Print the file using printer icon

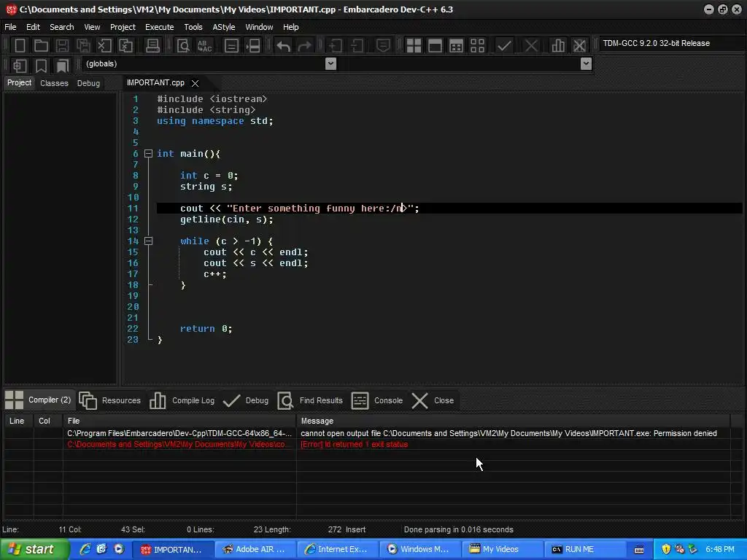[x=152, y=46]
